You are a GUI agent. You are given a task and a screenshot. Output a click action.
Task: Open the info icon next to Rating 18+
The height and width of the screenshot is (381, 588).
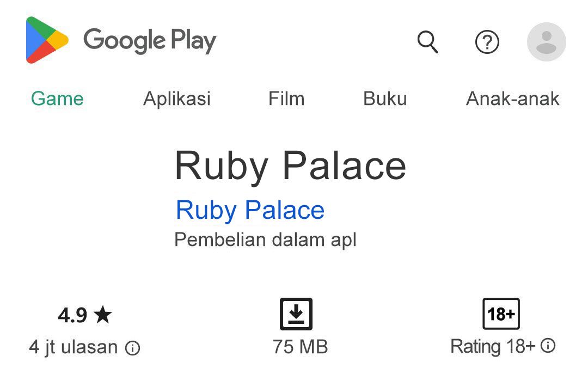547,346
